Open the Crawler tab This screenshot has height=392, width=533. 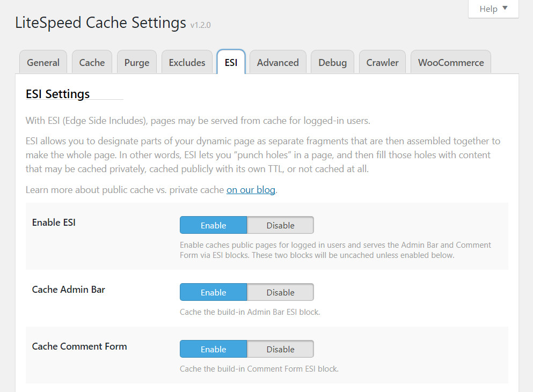pyautogui.click(x=382, y=62)
